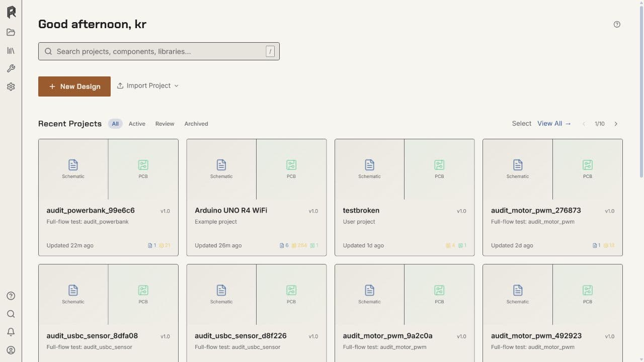Screen dimensions: 644x362
Task: Open the audit_usbc_sensor_d8f226 project title
Action: pos(240,336)
